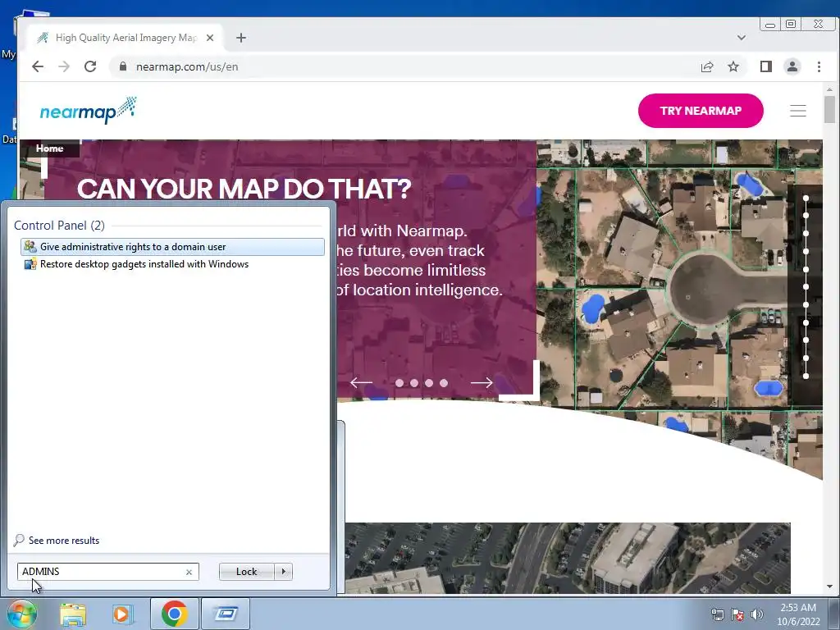Select third carousel dot
This screenshot has height=630, width=840.
(x=429, y=383)
